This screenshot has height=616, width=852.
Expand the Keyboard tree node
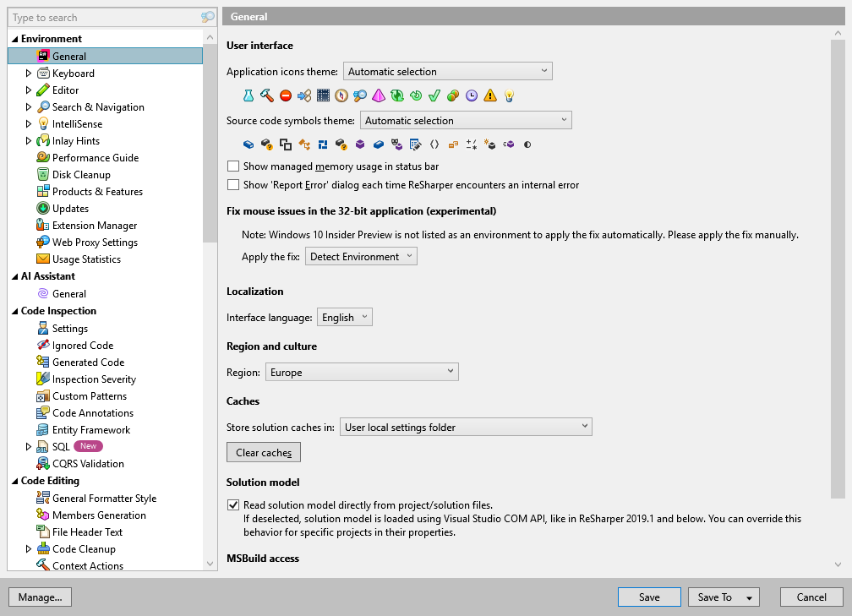tap(28, 73)
